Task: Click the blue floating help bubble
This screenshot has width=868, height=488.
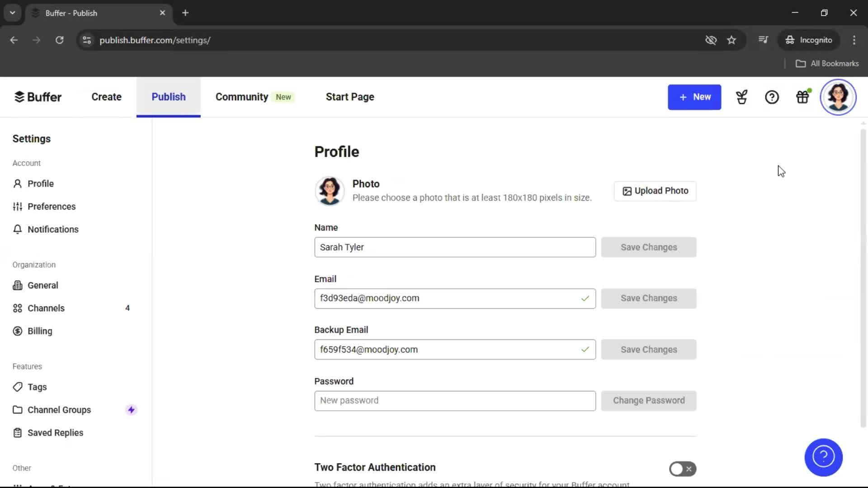Action: tap(823, 457)
